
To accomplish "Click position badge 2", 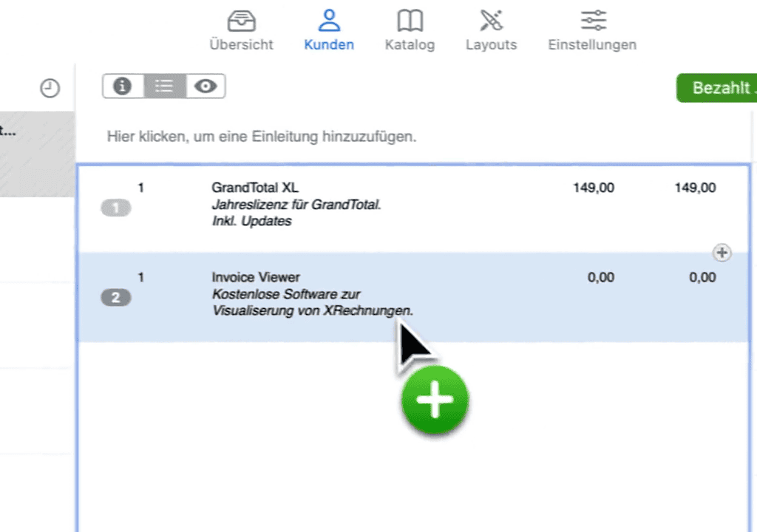I will pyautogui.click(x=115, y=298).
